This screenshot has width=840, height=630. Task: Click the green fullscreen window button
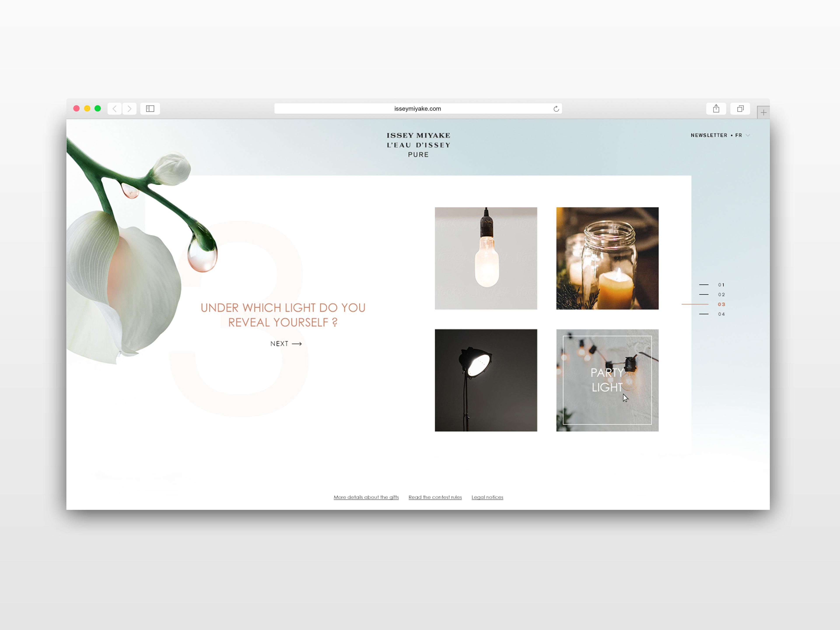98,108
